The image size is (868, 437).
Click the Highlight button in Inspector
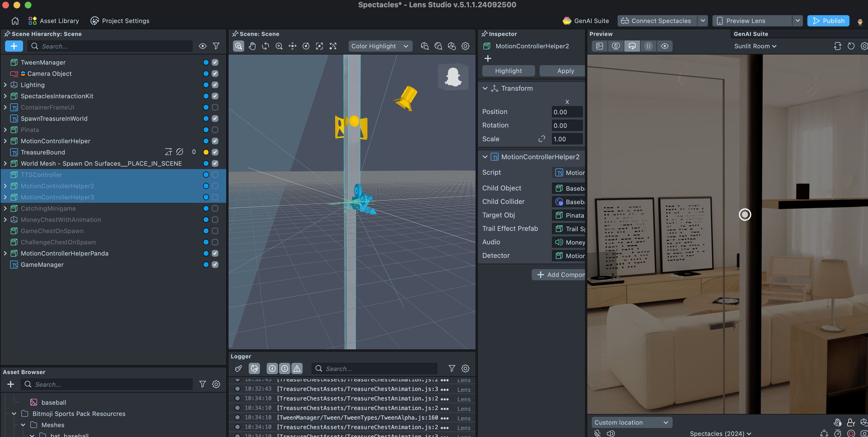point(508,71)
